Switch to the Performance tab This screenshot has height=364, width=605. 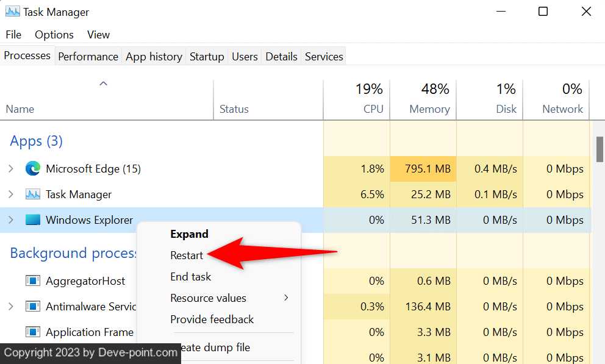(x=88, y=57)
